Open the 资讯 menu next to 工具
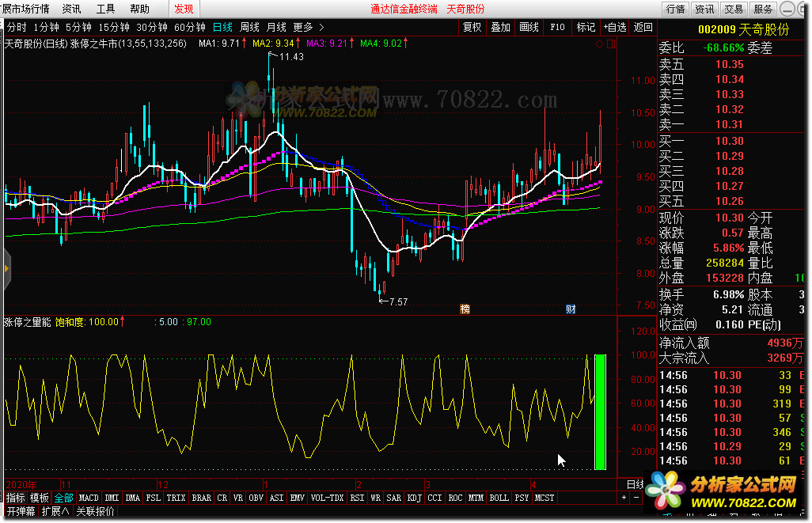This screenshot has height=523, width=812. pos(71,9)
